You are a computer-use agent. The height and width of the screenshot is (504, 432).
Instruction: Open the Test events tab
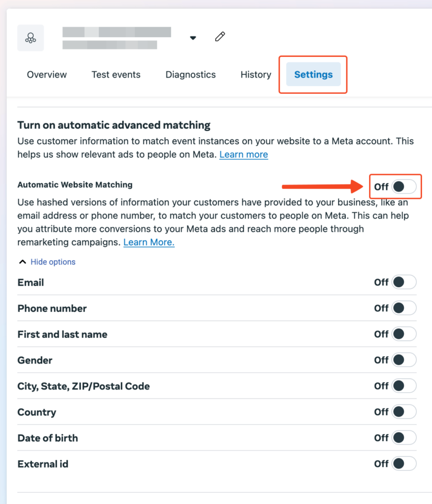116,74
